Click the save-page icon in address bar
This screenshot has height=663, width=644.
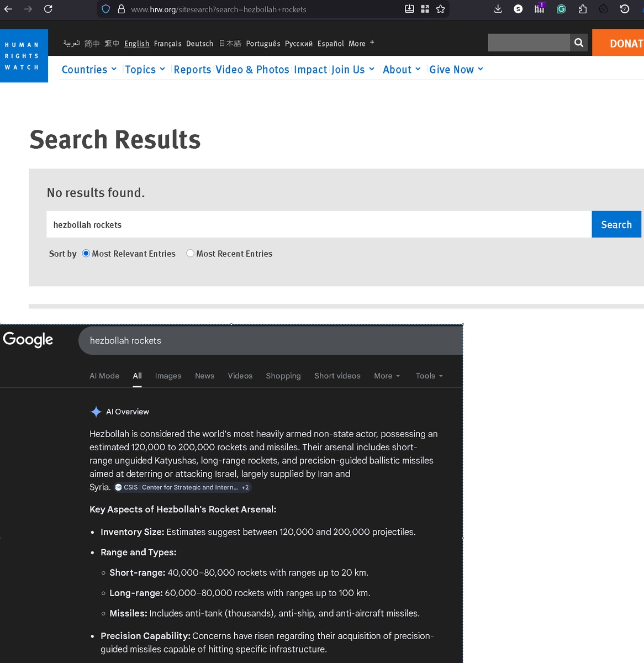coord(409,9)
